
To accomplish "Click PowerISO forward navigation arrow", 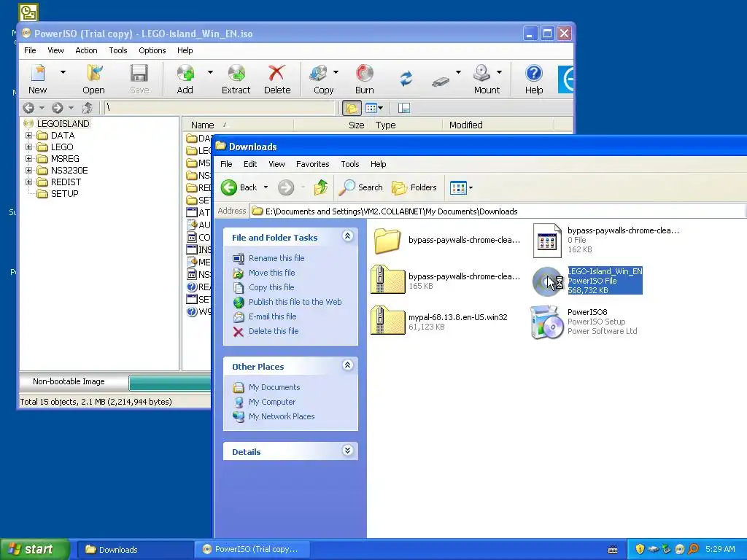I will pyautogui.click(x=57, y=108).
